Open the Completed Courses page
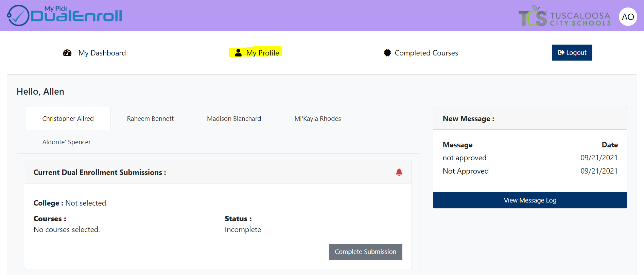 pyautogui.click(x=426, y=53)
